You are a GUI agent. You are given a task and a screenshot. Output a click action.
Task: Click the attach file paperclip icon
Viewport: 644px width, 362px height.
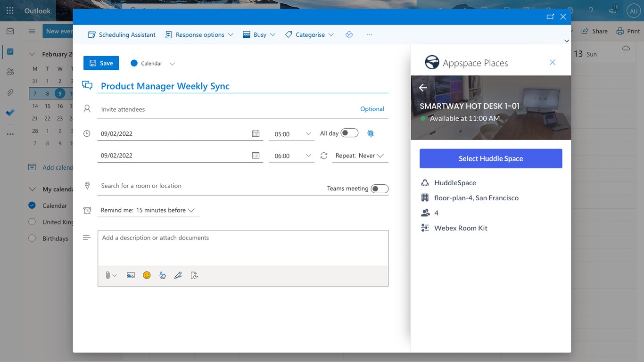coord(107,275)
